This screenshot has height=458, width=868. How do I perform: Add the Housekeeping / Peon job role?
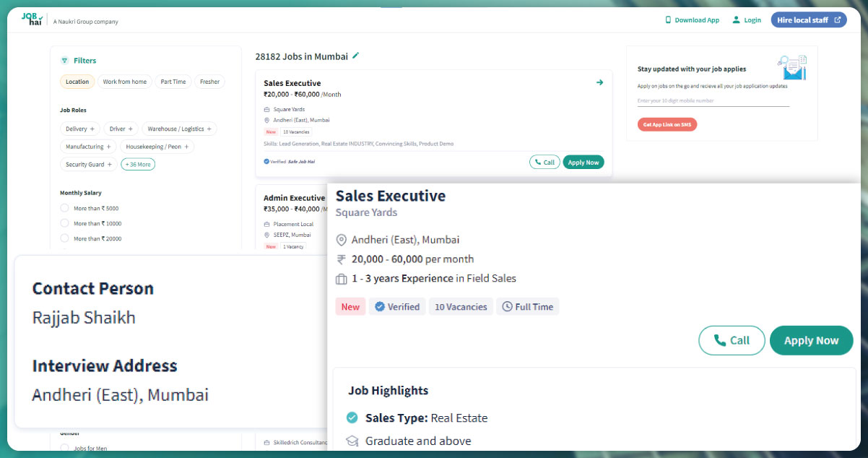click(x=157, y=147)
